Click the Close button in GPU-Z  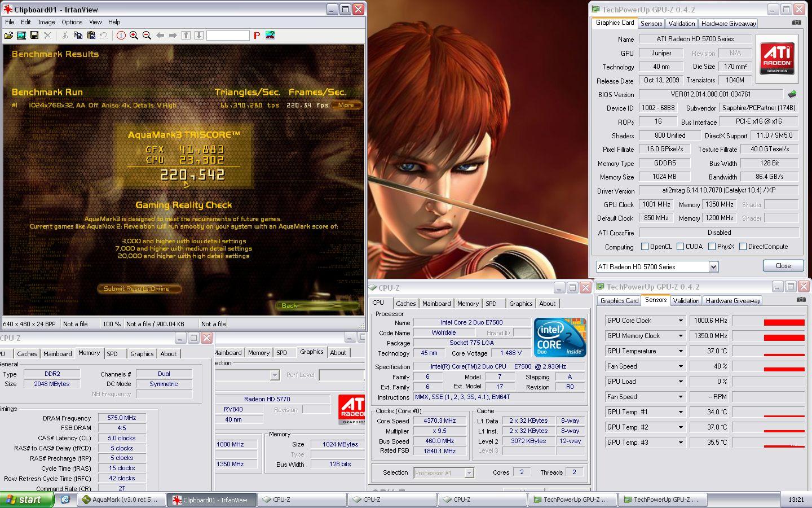783,266
